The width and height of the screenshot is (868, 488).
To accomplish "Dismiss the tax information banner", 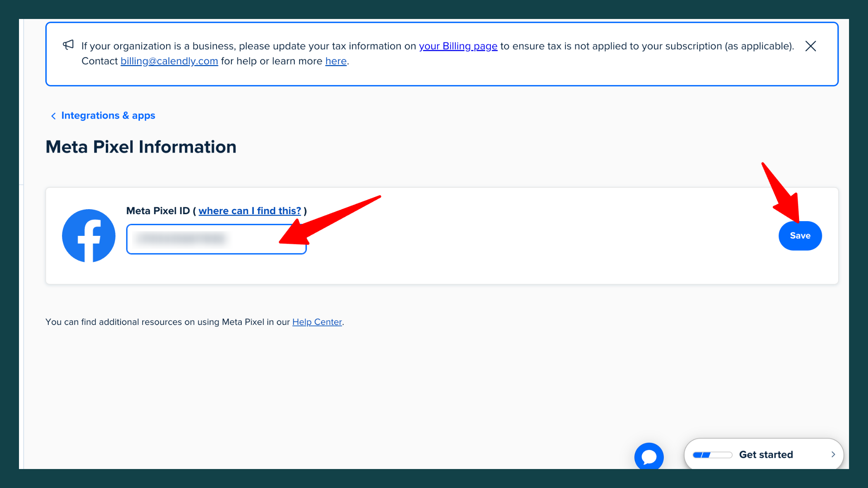I will (810, 46).
